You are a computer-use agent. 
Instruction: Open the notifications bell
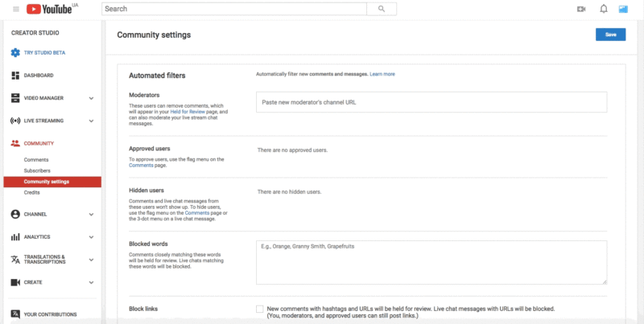(x=603, y=9)
